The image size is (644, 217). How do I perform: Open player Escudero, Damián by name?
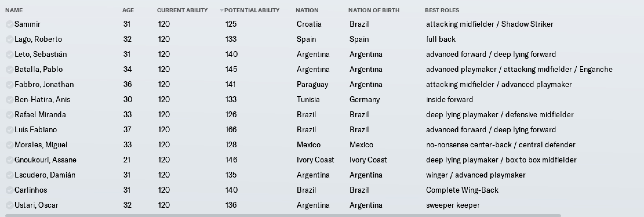tap(45, 175)
